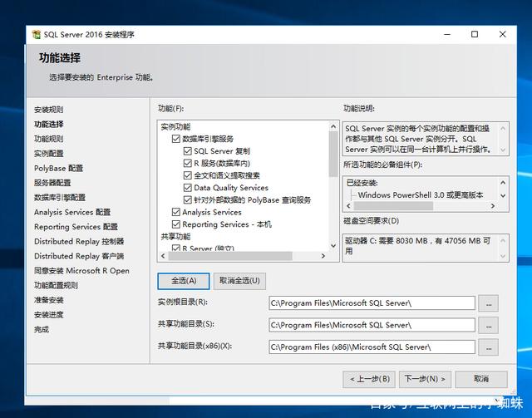This screenshot has height=418, width=532.
Task: Click the 实例根目录 path field
Action: coord(372,303)
